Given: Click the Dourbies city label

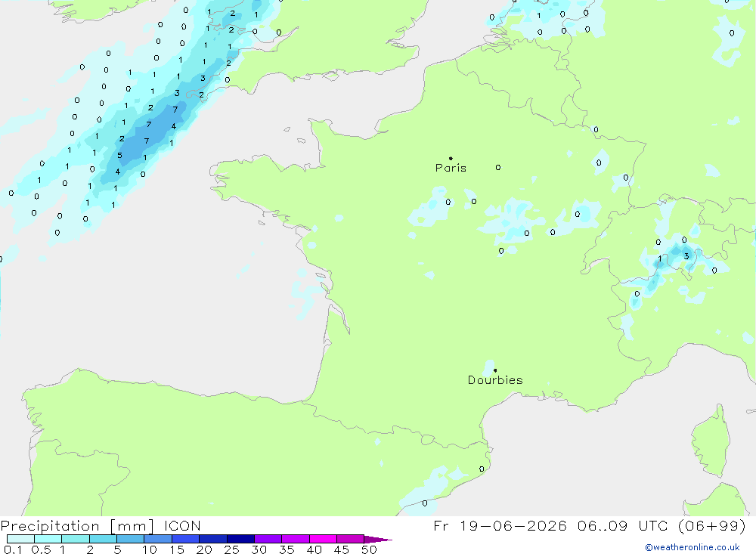Looking at the screenshot, I should 495,380.
